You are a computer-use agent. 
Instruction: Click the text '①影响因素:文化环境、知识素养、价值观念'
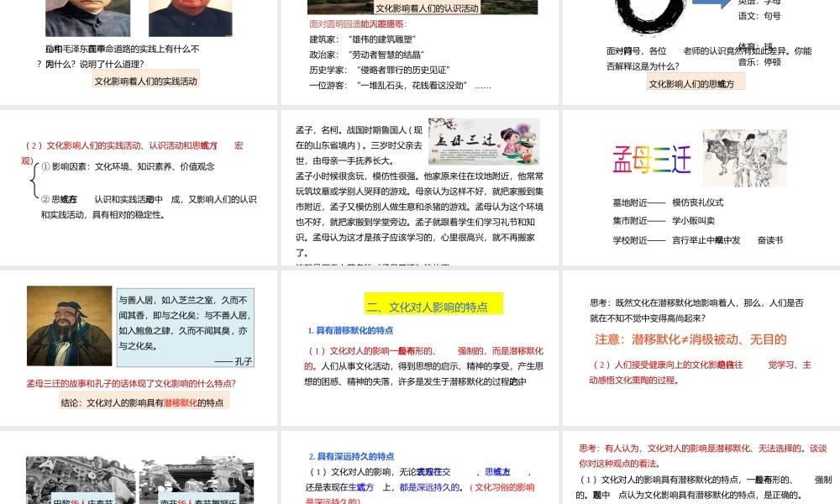click(x=128, y=166)
